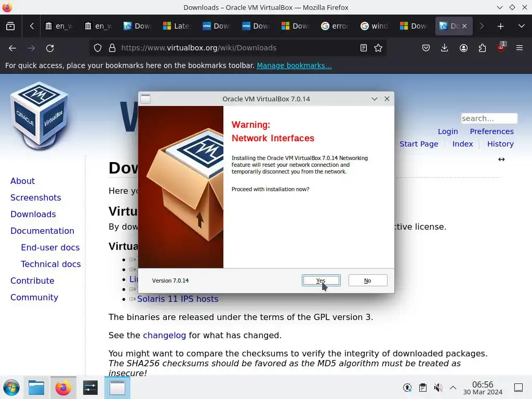Click the address bar URL field

tap(237, 48)
